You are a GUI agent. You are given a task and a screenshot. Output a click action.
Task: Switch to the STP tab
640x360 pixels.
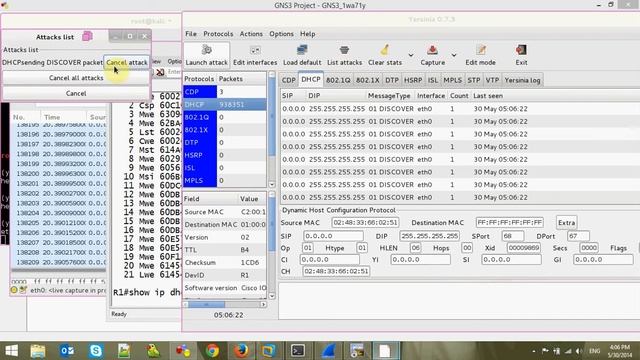[x=473, y=80]
